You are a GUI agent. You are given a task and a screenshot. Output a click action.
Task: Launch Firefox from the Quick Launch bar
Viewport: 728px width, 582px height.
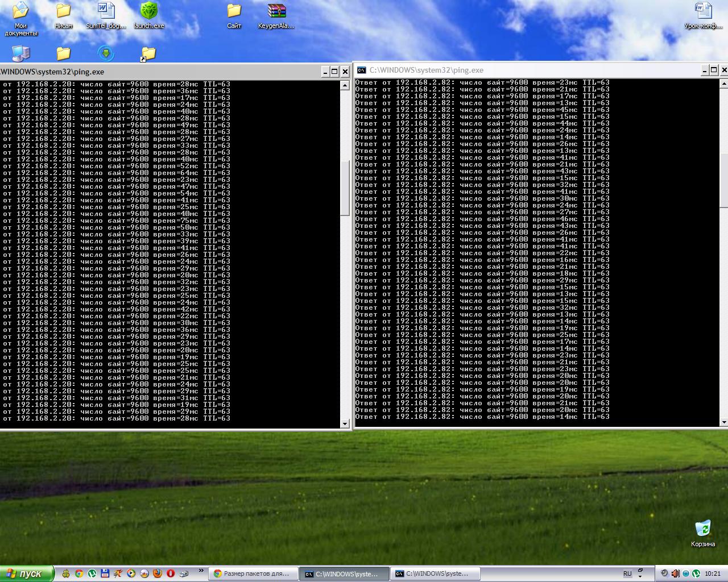[x=157, y=573]
